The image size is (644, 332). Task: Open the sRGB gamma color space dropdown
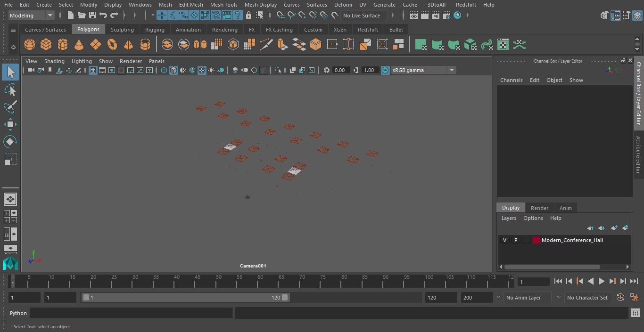point(423,70)
